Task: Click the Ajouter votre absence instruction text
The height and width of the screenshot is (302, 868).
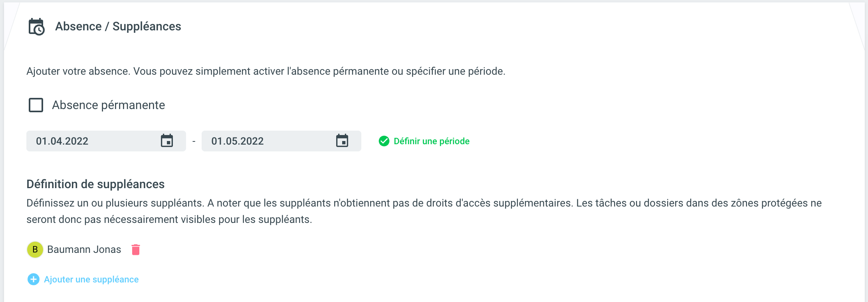Action: tap(266, 71)
